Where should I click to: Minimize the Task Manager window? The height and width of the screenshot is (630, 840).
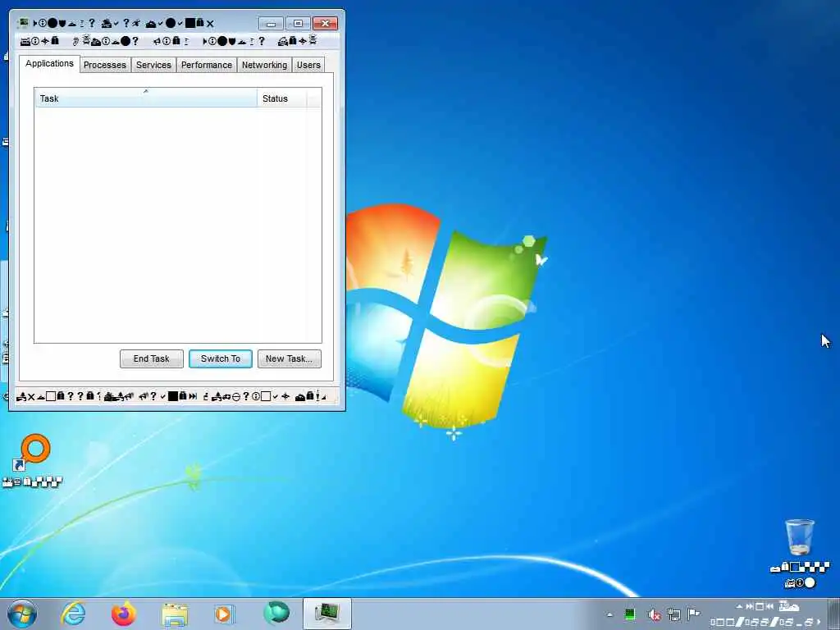coord(271,23)
